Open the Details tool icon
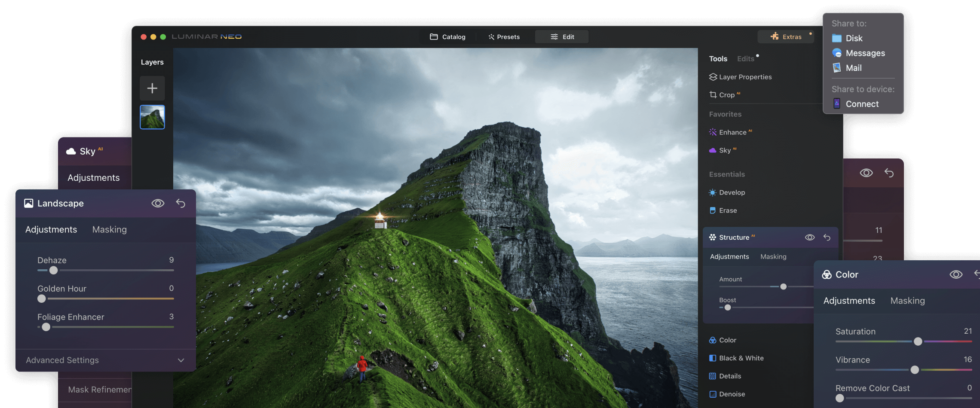Image resolution: width=980 pixels, height=408 pixels. (x=713, y=376)
